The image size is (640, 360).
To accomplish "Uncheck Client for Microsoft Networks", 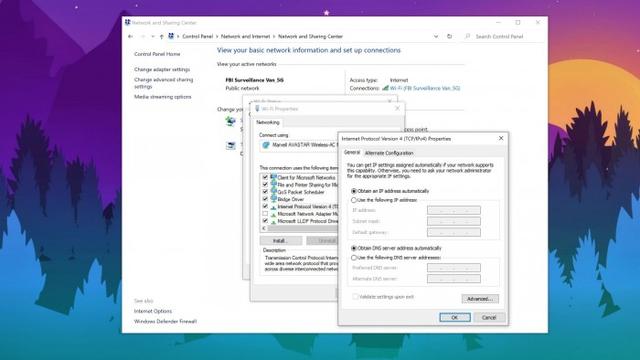I will tap(265, 177).
